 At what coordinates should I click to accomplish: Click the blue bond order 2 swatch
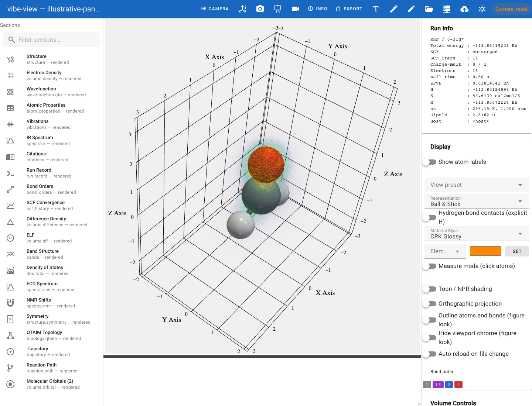point(449,385)
